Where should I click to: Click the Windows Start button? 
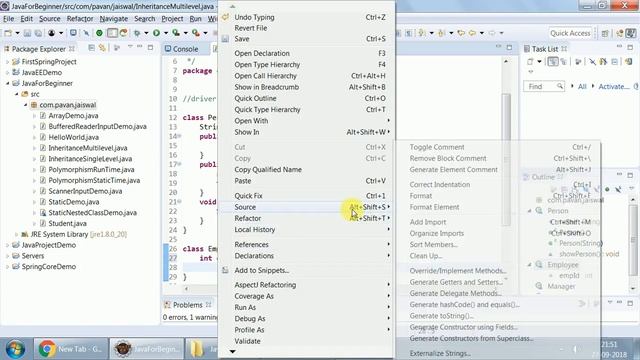coord(16,349)
